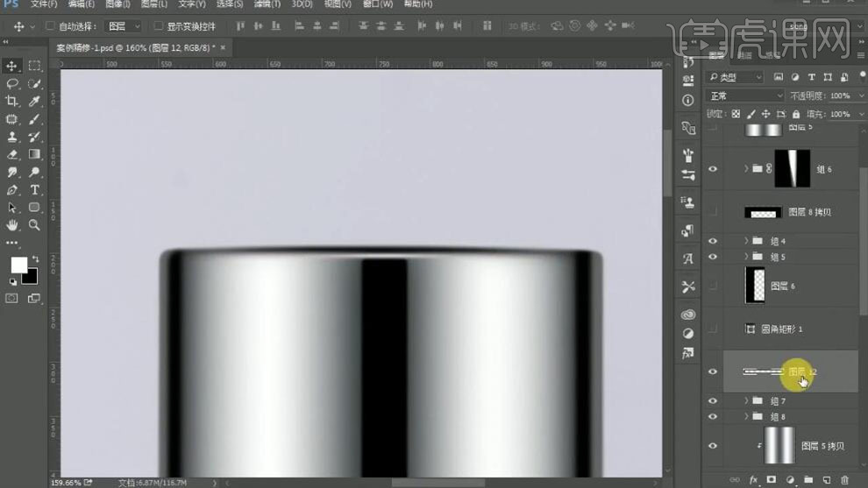Select the Brush tool

(34, 119)
